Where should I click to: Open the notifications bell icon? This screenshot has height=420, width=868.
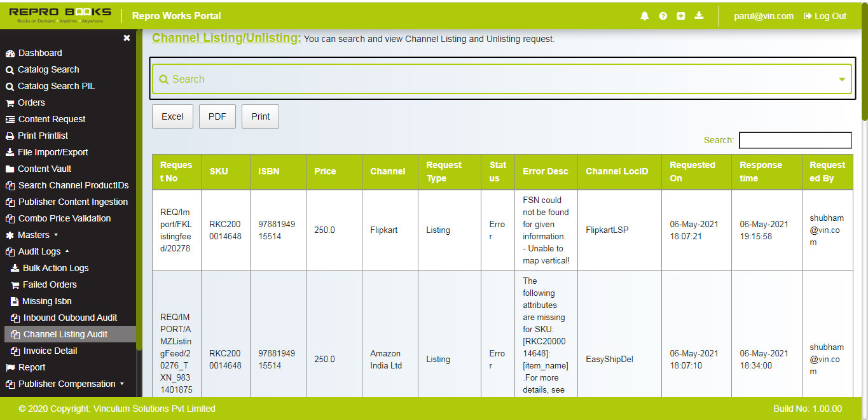pyautogui.click(x=644, y=16)
